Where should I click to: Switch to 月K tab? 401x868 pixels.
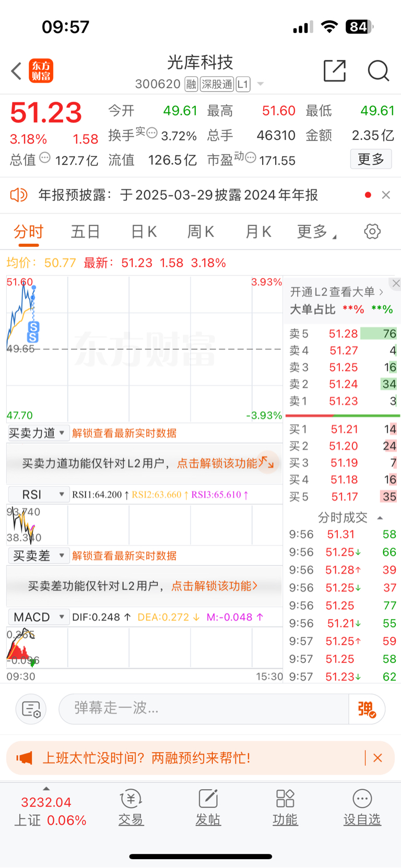coord(258,231)
